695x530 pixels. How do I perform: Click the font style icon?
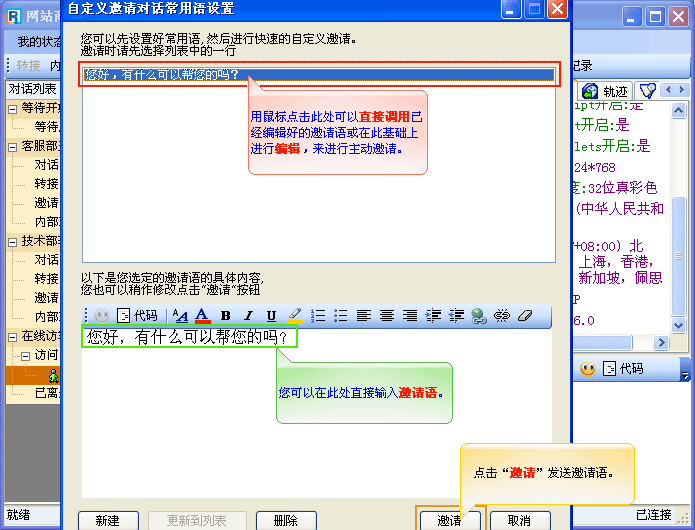click(180, 316)
